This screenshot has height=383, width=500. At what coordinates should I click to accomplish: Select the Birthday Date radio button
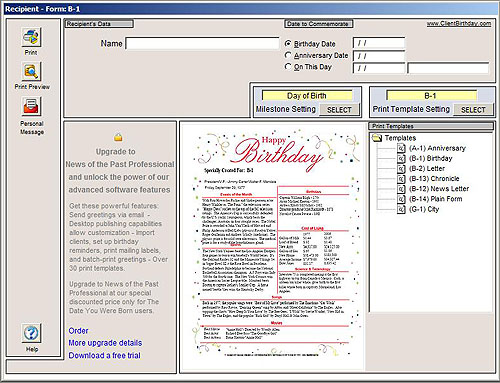(288, 44)
